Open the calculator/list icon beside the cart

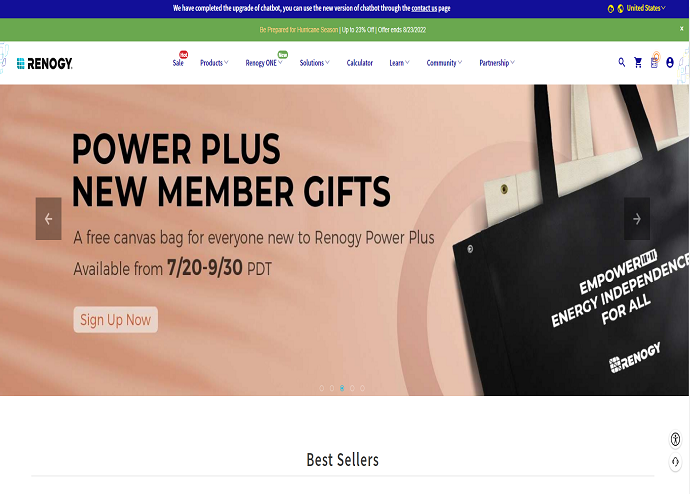654,62
